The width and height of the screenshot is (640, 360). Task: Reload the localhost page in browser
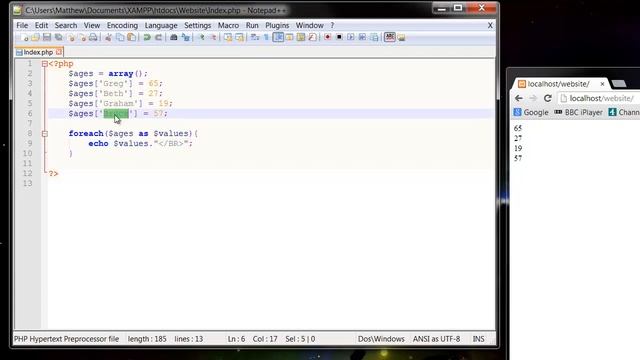click(x=548, y=98)
